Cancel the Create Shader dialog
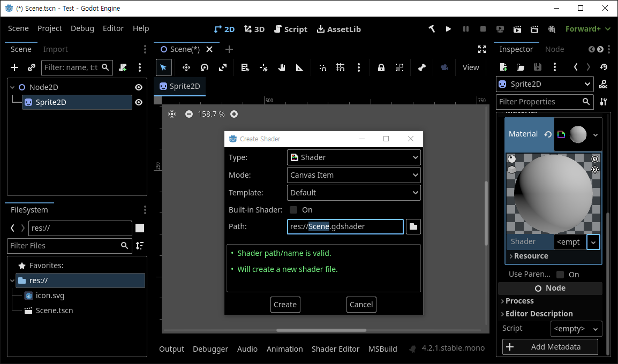Image resolution: width=618 pixels, height=364 pixels. (x=361, y=305)
